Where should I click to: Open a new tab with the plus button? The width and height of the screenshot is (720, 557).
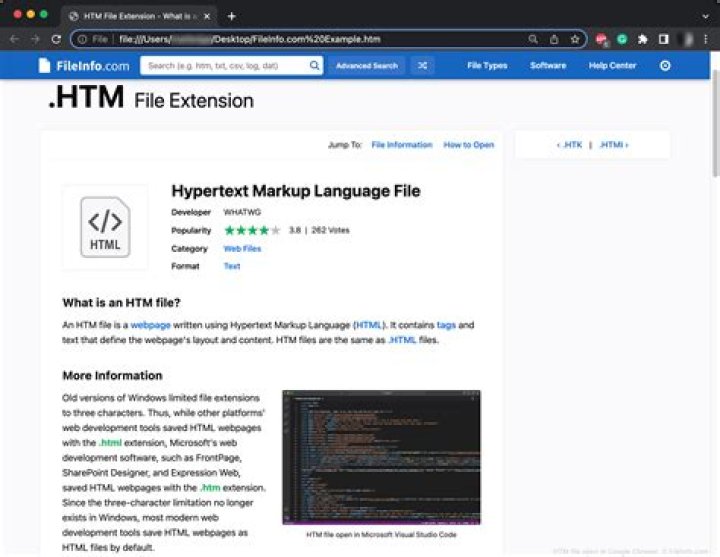tap(232, 16)
